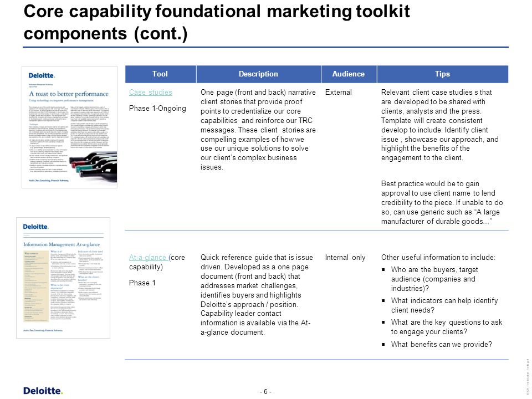
Task: Click the Audience column header
Action: [349, 74]
